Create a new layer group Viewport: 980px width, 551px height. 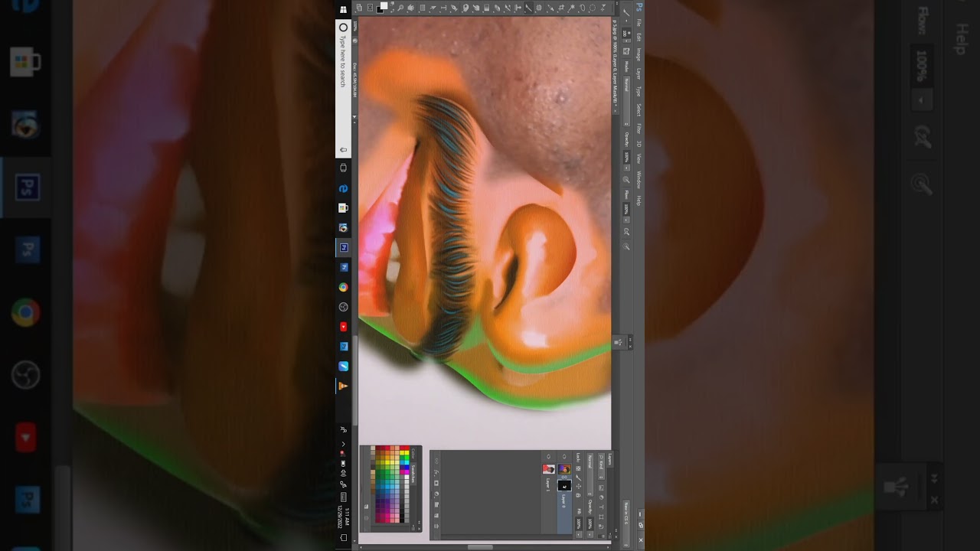coord(437,504)
